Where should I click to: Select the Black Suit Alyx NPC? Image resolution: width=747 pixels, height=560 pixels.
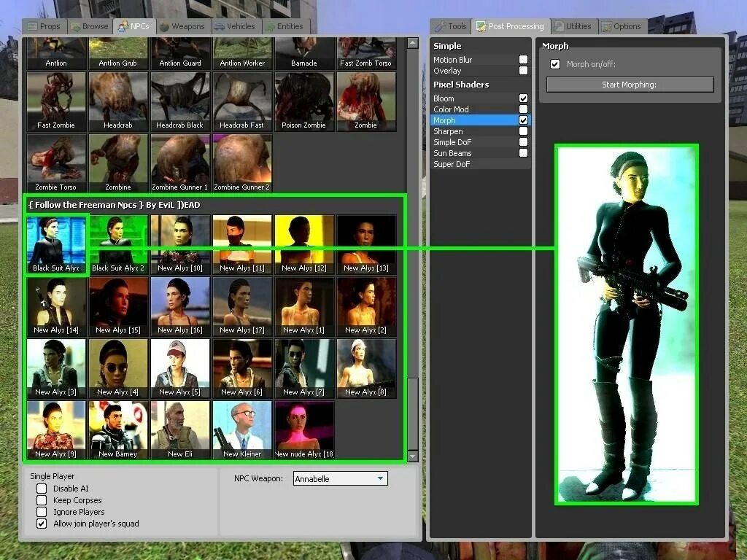click(x=56, y=245)
